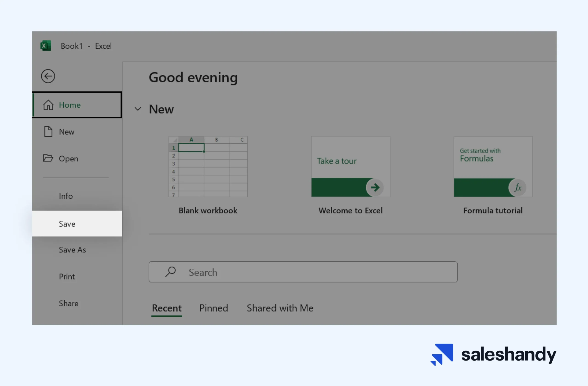Open the Get started with Formulas template

(x=493, y=167)
